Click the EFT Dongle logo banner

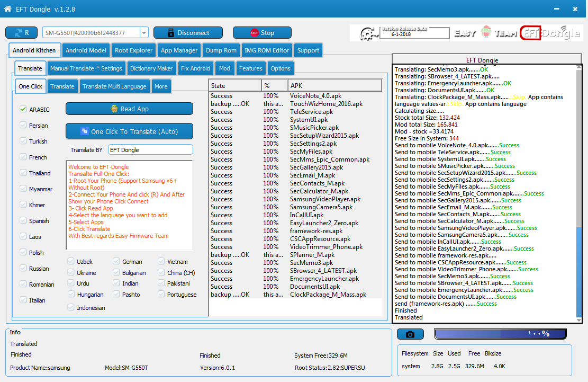click(x=550, y=33)
